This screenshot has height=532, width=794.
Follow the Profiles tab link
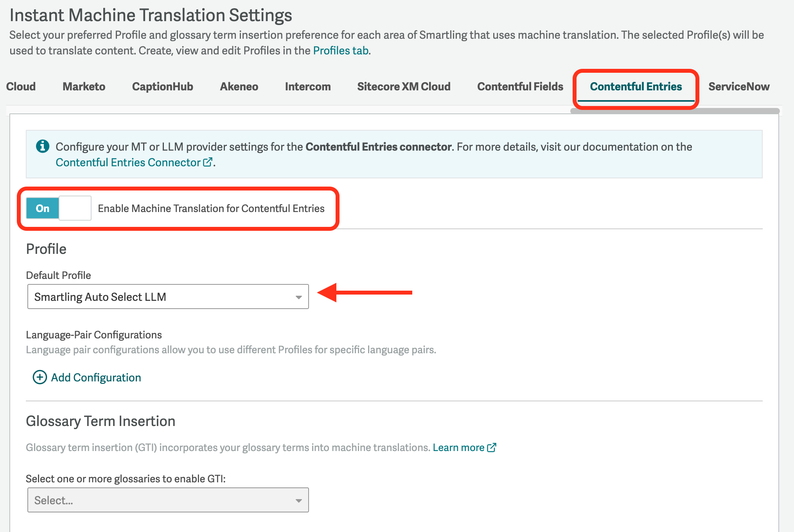(341, 50)
